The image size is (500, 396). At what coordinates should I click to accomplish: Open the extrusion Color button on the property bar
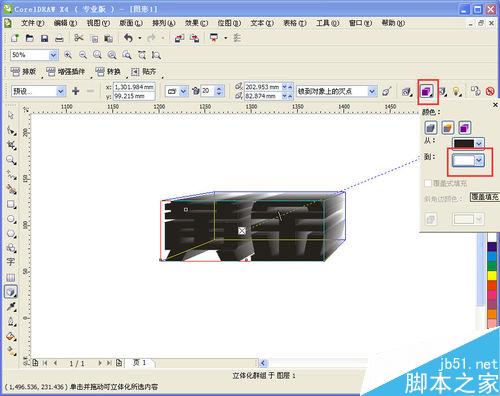(x=427, y=91)
